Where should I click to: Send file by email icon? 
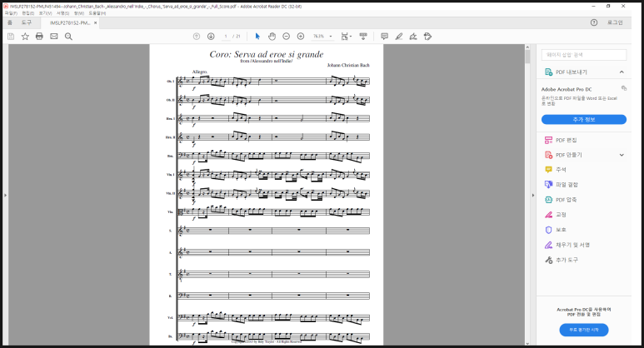(54, 37)
